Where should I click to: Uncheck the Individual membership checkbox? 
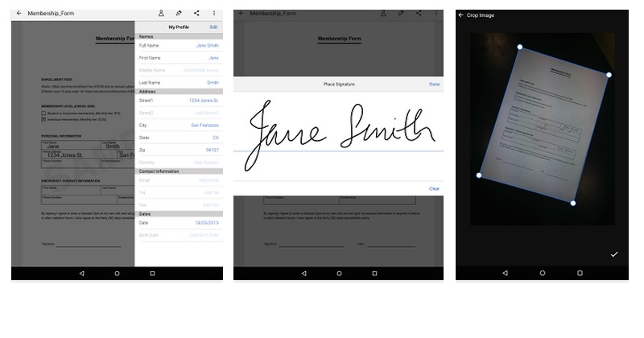(43, 119)
